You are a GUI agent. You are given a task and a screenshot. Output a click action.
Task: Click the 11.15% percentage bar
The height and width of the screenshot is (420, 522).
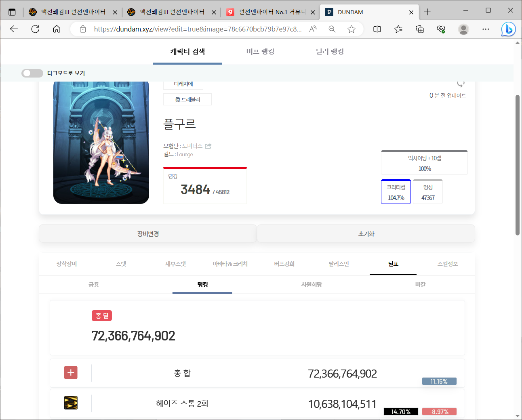(439, 381)
